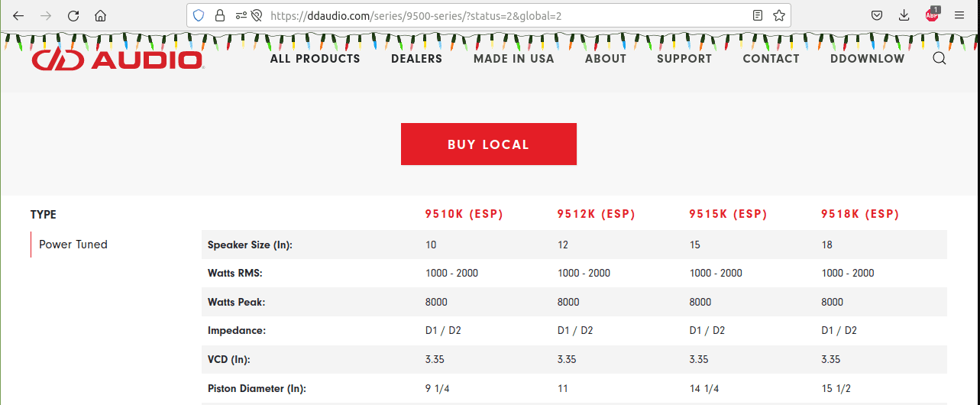Click the TYPE heading

click(44, 215)
